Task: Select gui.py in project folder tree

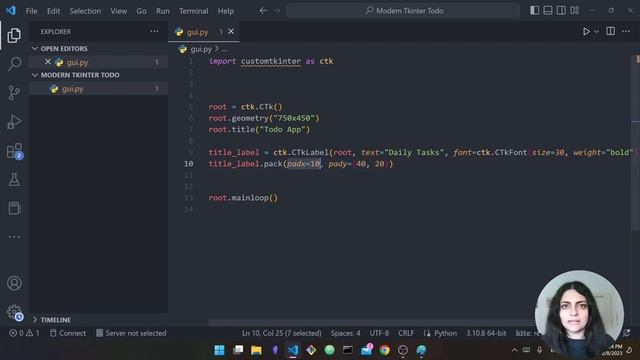Action: 98,89
